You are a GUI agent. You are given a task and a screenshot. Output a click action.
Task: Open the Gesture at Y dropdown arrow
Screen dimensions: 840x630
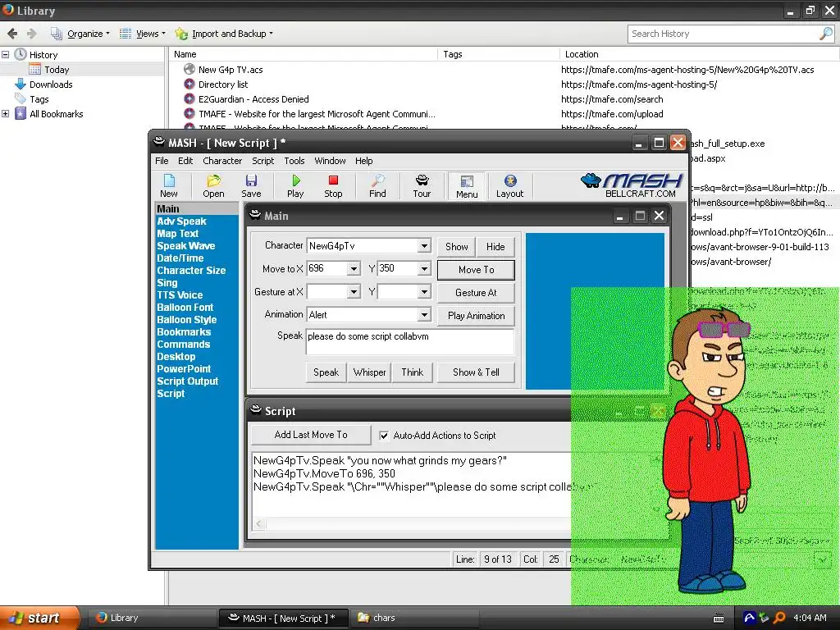pos(424,292)
